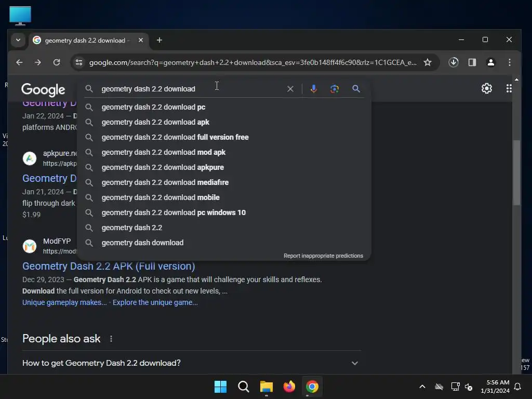Expand 'How to get Geometry Dash 2.2 download?'

click(x=192, y=363)
